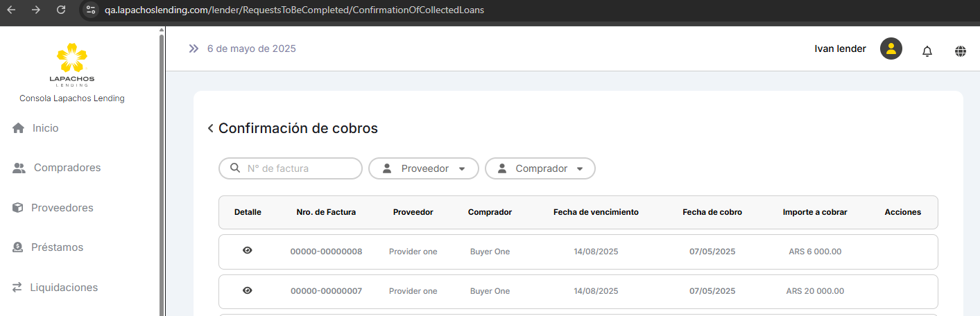
Task: Open the language globe icon
Action: coord(961,51)
